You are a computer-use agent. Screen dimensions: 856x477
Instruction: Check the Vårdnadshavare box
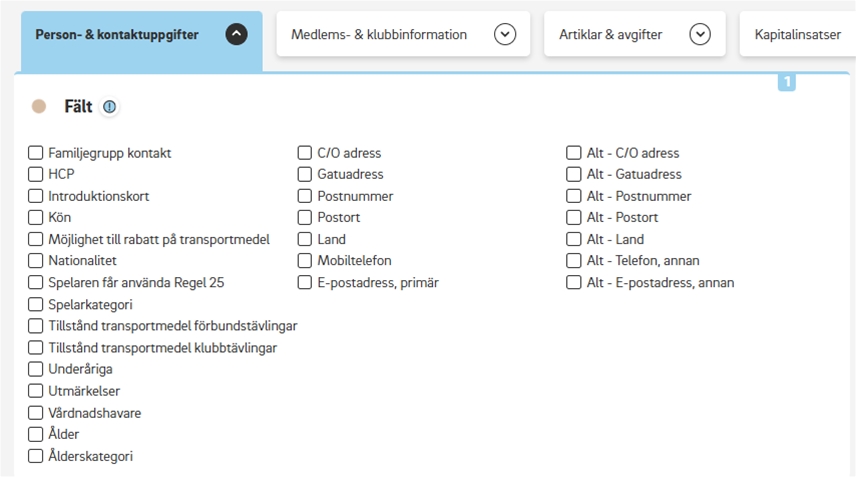point(36,413)
